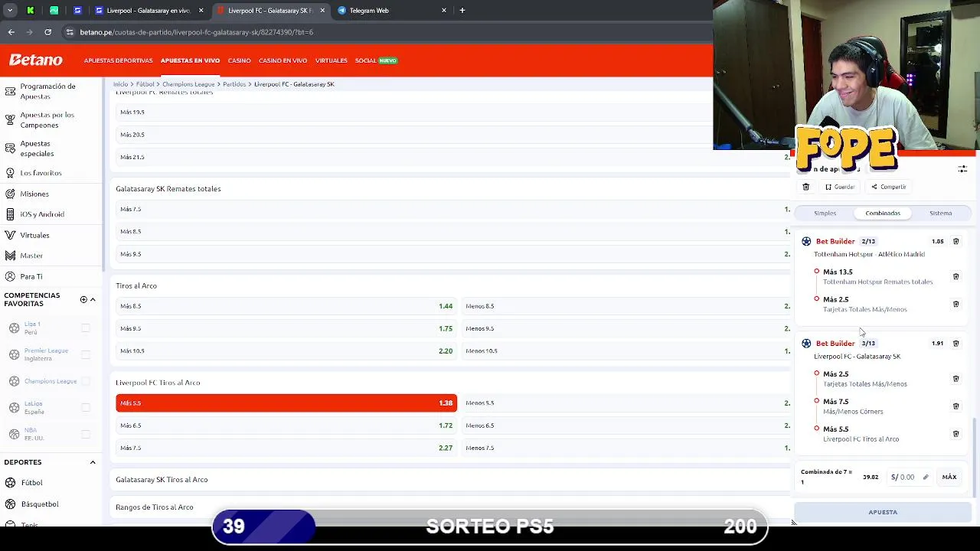Open the Social Nuevo menu item
This screenshot has height=551, width=980.
[x=376, y=60]
